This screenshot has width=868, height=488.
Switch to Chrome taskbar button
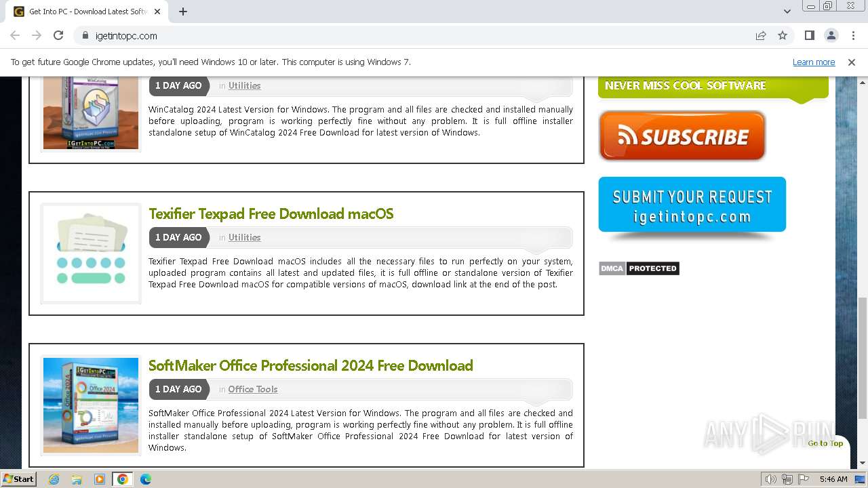(123, 479)
